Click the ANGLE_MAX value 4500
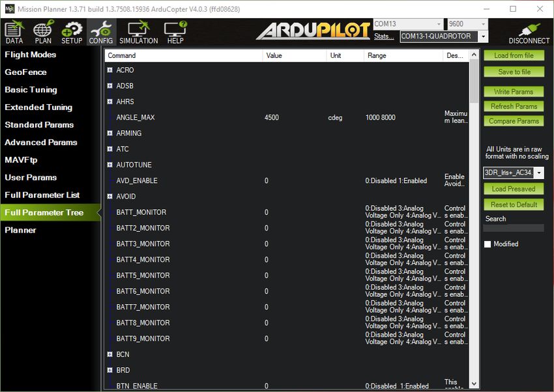Viewport: 554px width, 392px height. (x=272, y=117)
